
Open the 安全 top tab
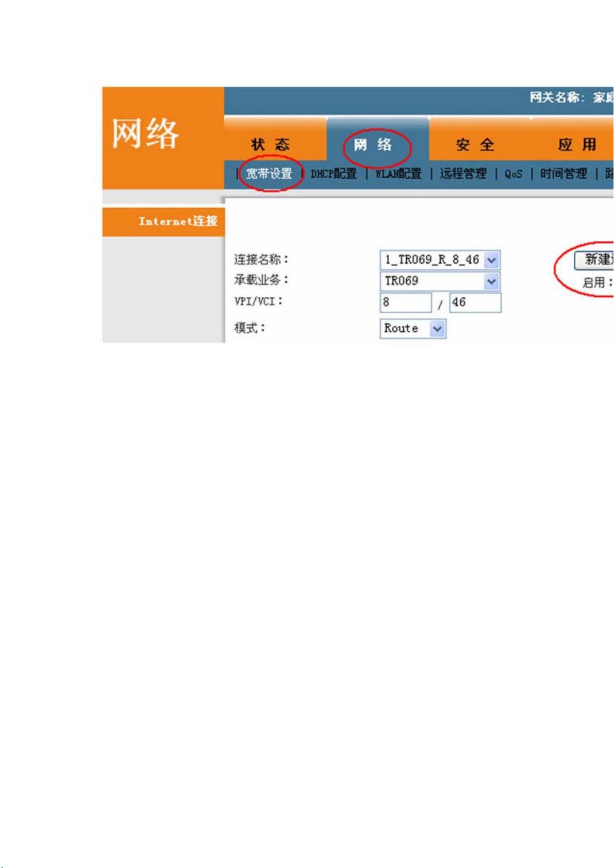[475, 145]
